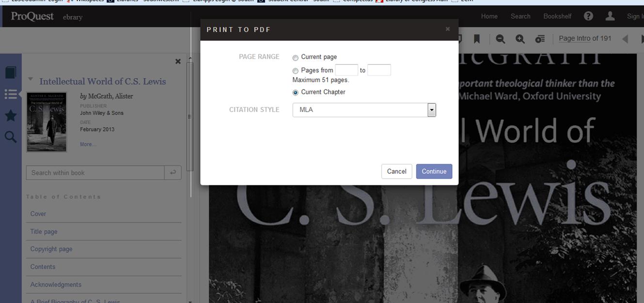Click the February 2013 date text
The image size is (644, 303).
[97, 130]
